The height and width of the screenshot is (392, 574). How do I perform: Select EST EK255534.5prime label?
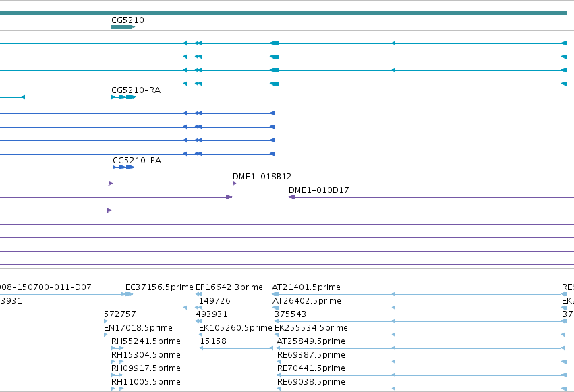(311, 328)
